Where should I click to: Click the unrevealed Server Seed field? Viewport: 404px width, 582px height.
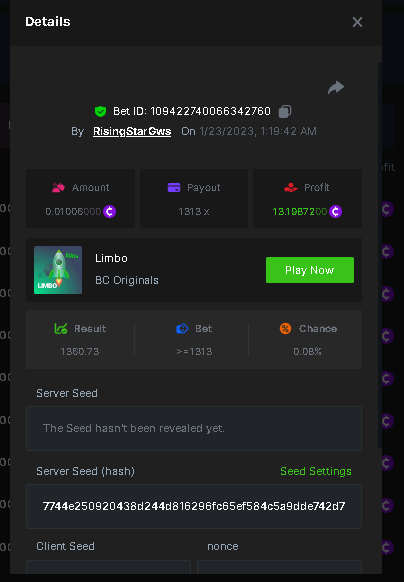(194, 428)
